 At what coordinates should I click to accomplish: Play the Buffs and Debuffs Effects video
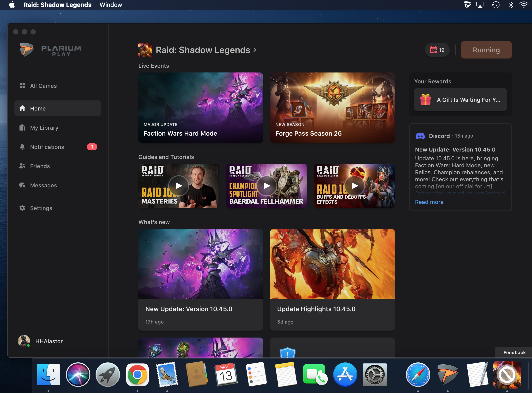354,186
